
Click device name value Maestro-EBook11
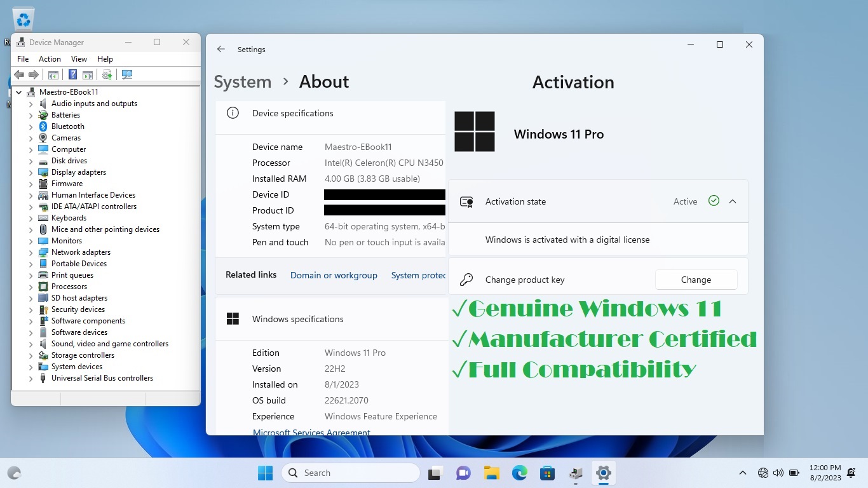pyautogui.click(x=358, y=147)
